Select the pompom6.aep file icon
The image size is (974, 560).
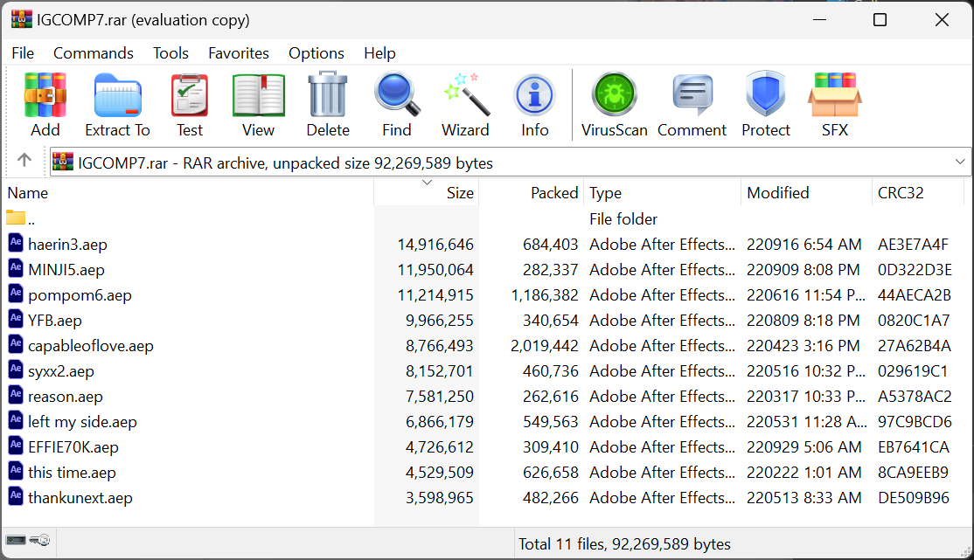pos(16,294)
